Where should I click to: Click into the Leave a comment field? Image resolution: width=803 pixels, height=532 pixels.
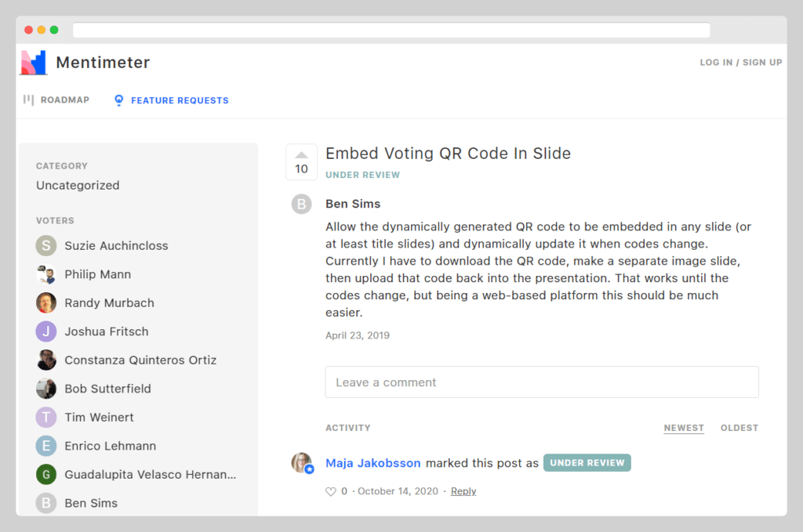click(x=542, y=382)
